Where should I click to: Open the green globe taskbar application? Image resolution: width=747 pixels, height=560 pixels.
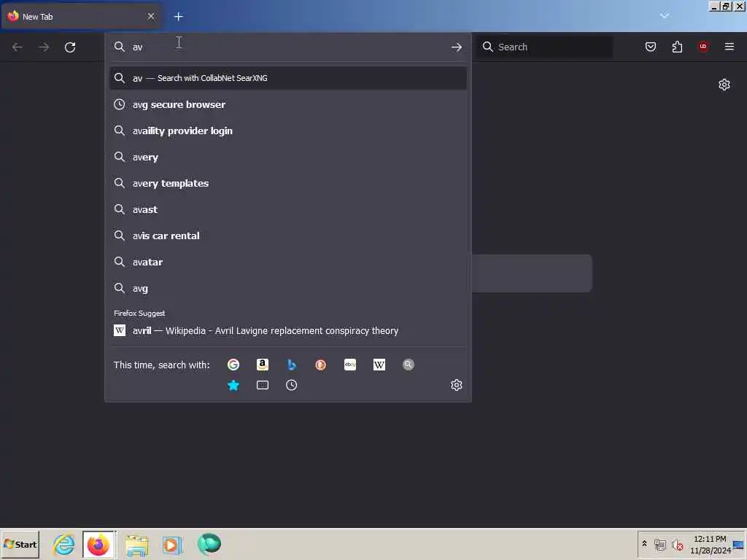click(209, 544)
